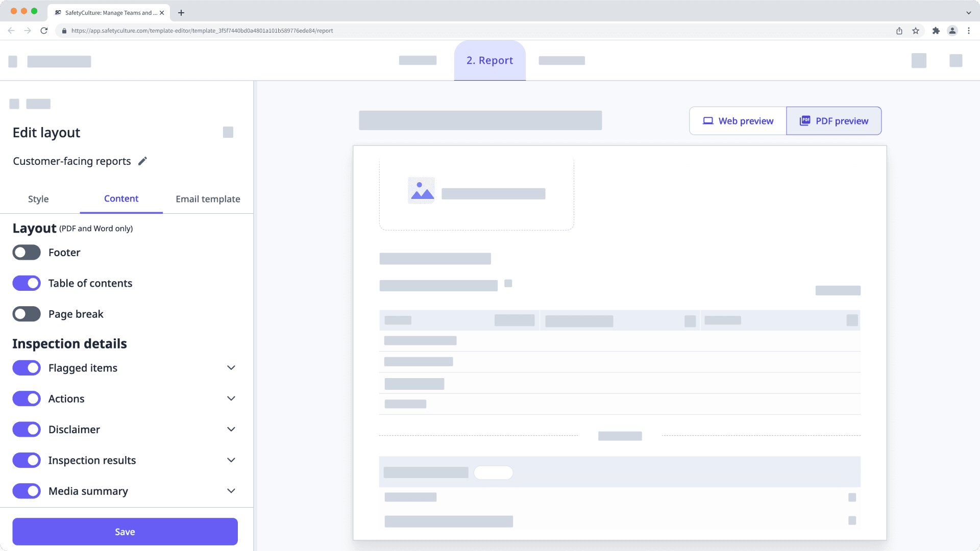The width and height of the screenshot is (980, 551).
Task: Open the browser extensions puzzle icon
Action: point(937,31)
